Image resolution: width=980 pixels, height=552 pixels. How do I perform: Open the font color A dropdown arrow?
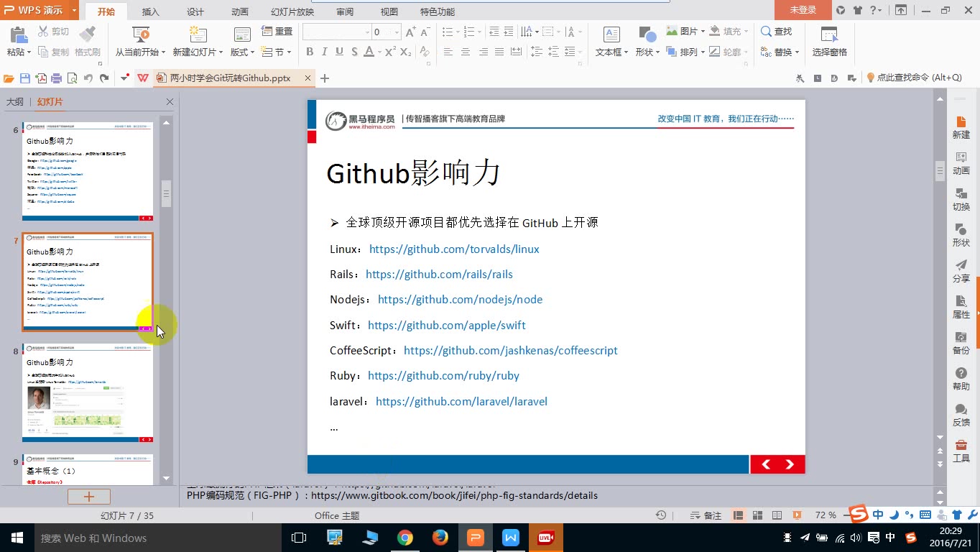tap(379, 52)
